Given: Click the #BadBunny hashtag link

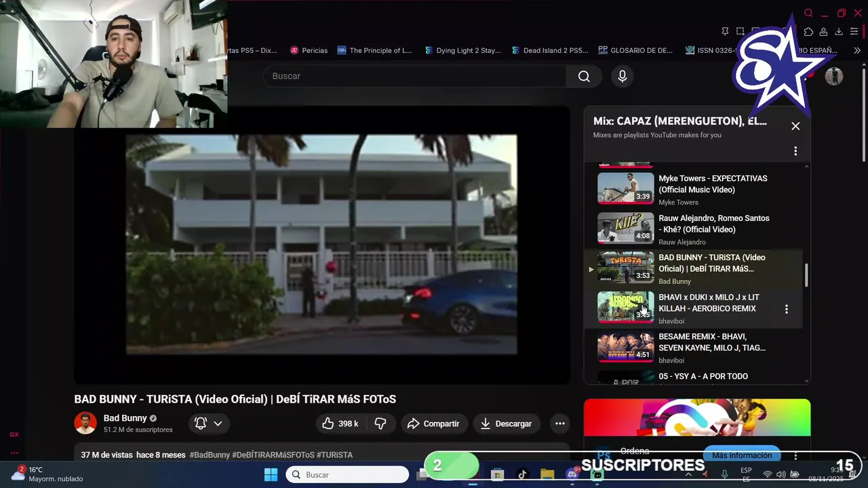Looking at the screenshot, I should point(210,455).
